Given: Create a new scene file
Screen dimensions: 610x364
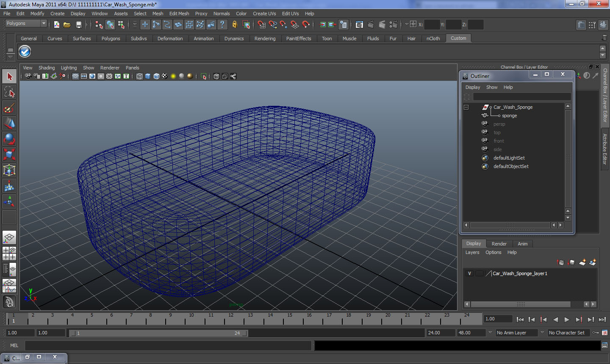Looking at the screenshot, I should 57,25.
